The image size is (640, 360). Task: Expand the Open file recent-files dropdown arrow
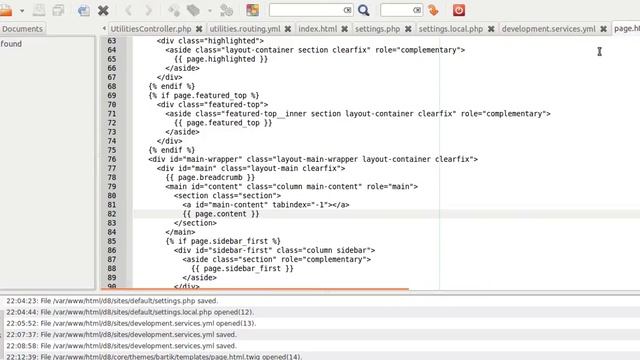pyautogui.click(x=22, y=11)
